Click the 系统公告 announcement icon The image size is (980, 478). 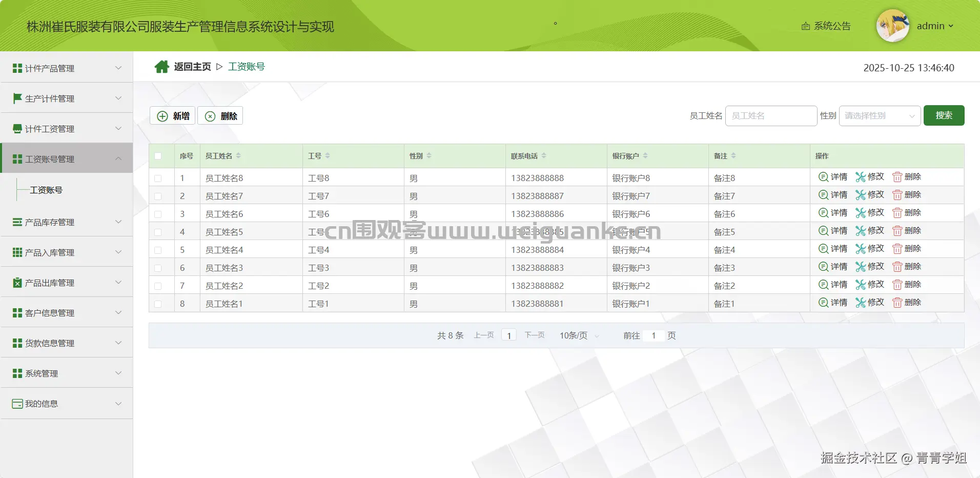pyautogui.click(x=806, y=26)
